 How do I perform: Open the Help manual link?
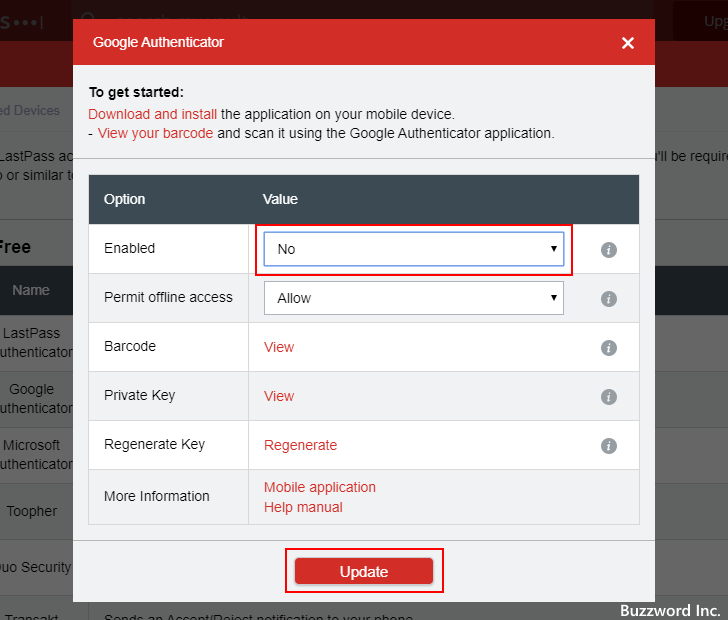point(303,507)
